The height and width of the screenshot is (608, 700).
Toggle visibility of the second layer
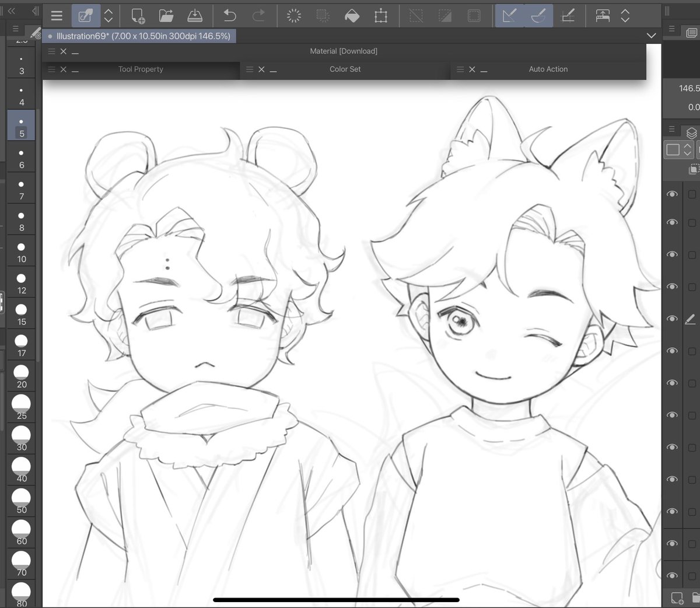click(x=673, y=222)
